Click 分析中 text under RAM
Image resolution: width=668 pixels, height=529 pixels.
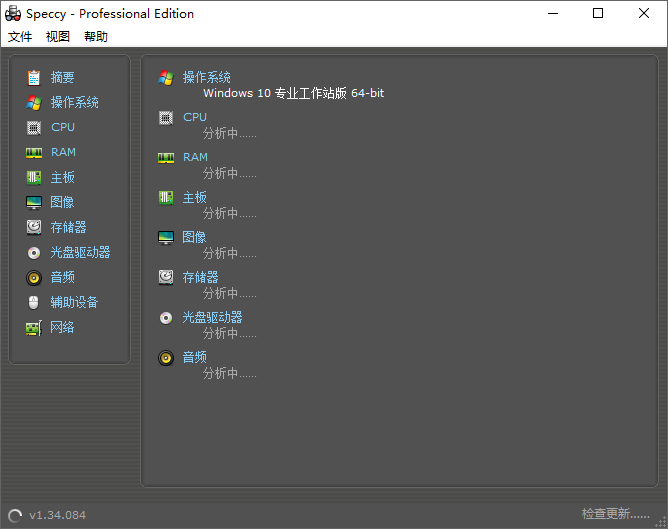pyautogui.click(x=230, y=173)
